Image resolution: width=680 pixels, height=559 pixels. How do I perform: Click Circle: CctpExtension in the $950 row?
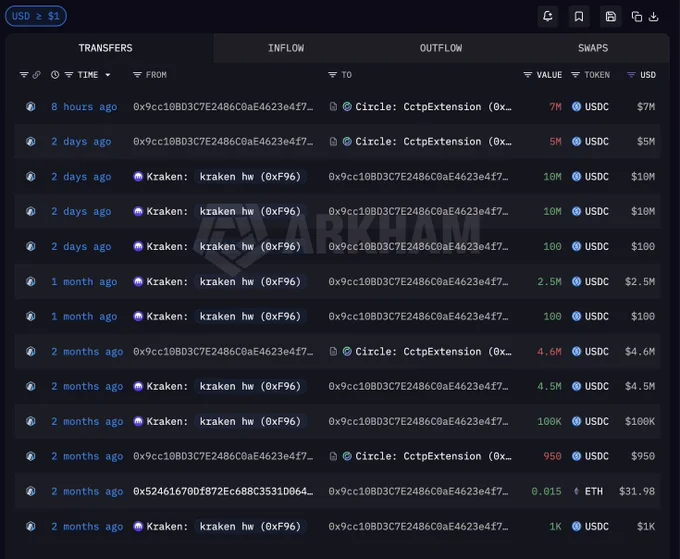tap(433, 456)
